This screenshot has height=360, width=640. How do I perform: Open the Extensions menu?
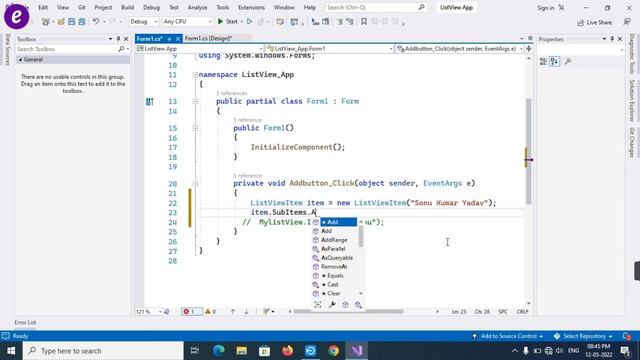[251, 7]
